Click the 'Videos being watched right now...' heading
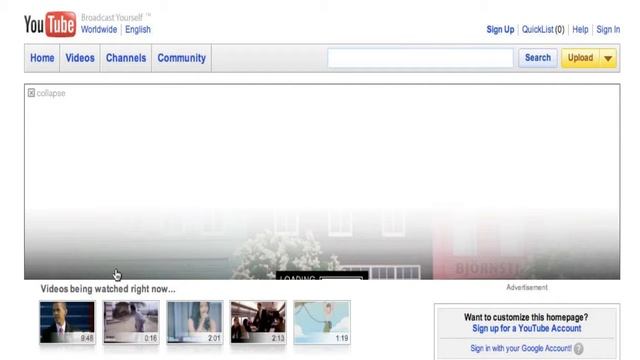The image size is (640, 360). [x=108, y=289]
